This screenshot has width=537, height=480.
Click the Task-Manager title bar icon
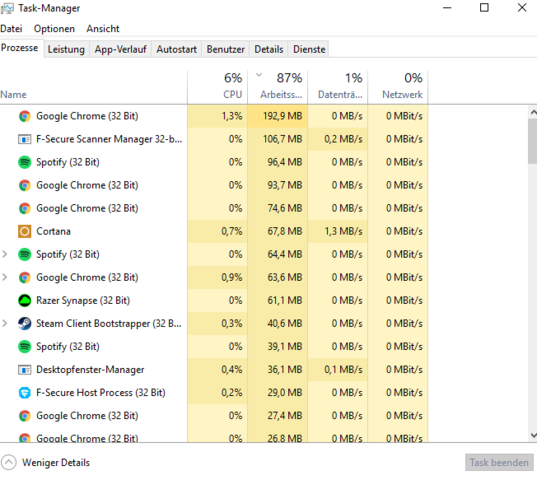tap(7, 8)
